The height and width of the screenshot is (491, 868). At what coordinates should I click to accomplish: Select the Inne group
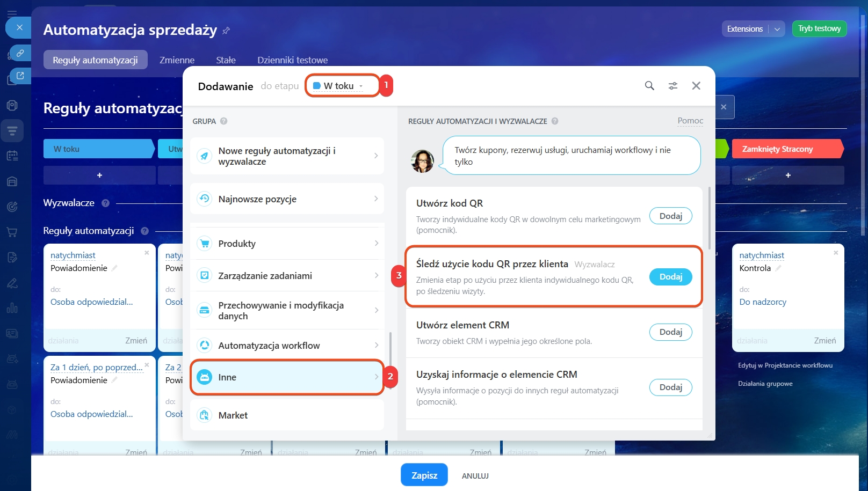click(x=287, y=377)
